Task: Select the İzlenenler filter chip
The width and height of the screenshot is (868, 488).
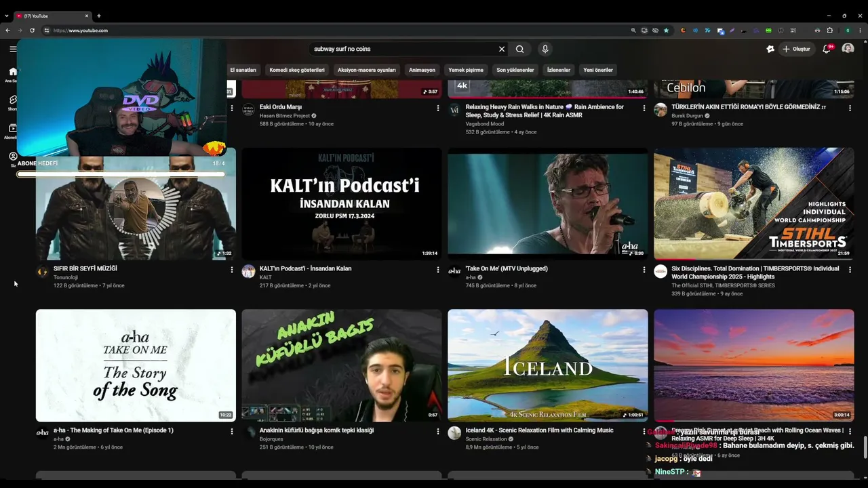Action: [559, 70]
